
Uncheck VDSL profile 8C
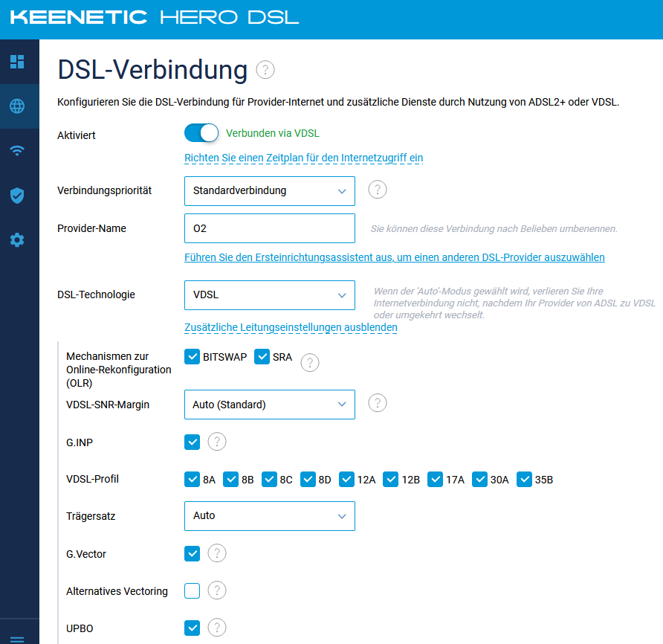269,480
